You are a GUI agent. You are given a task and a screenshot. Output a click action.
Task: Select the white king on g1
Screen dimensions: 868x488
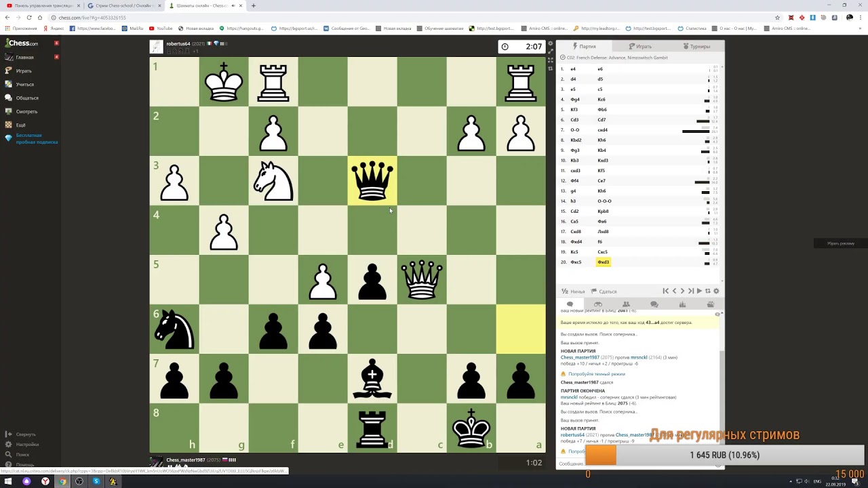coord(224,81)
